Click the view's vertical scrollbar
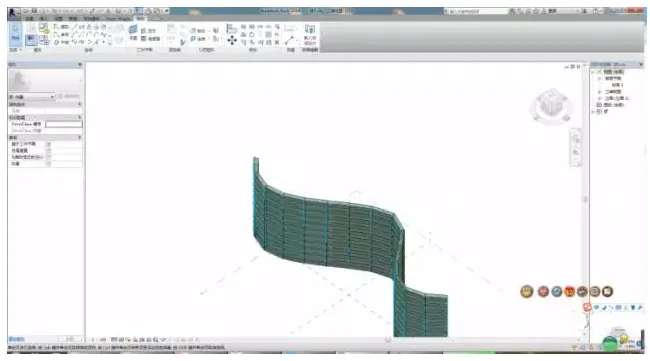The image size is (650, 361). click(x=585, y=199)
